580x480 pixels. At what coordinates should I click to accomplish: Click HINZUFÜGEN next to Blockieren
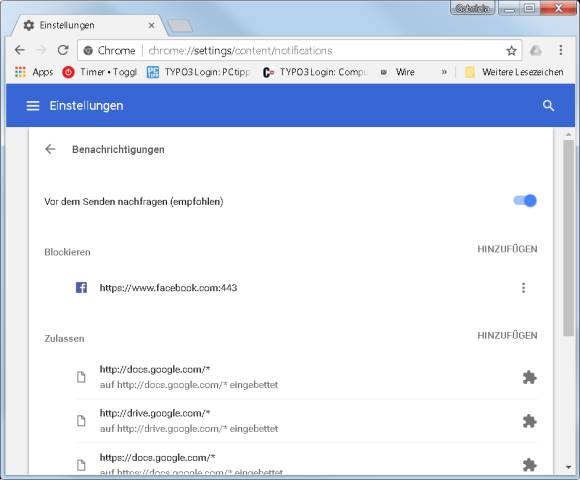pos(507,249)
